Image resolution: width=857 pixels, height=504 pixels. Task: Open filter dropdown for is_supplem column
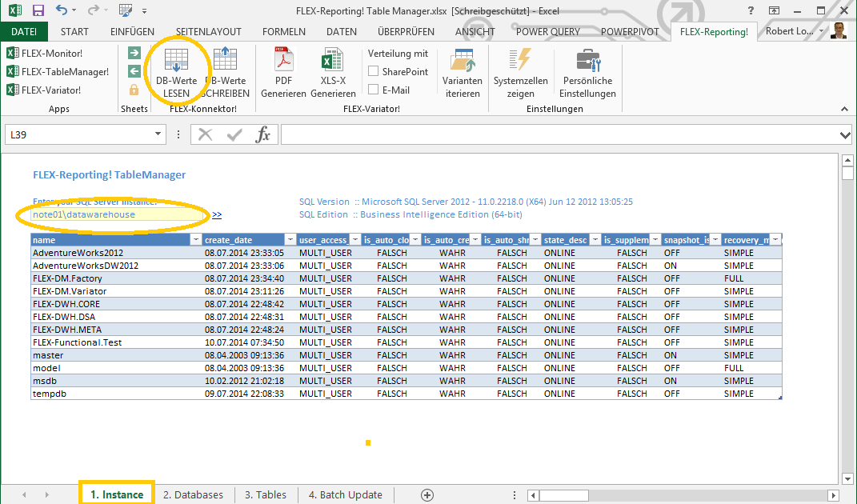[655, 240]
